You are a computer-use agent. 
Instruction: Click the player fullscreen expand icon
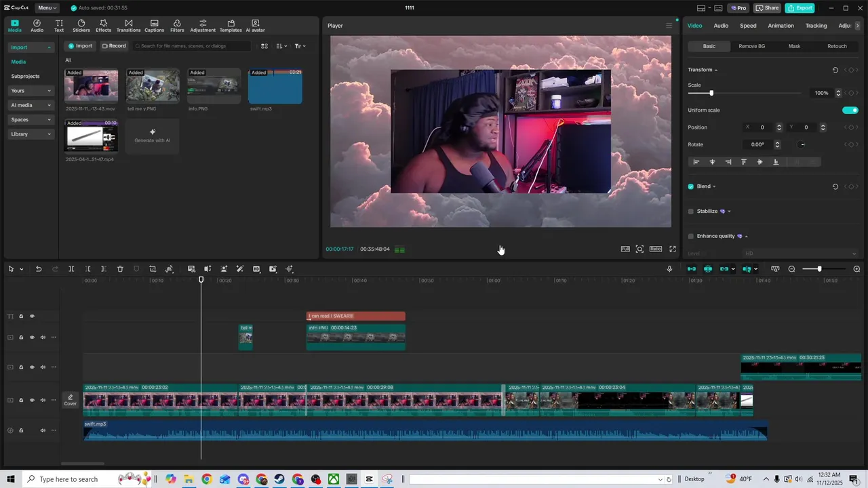(x=673, y=249)
